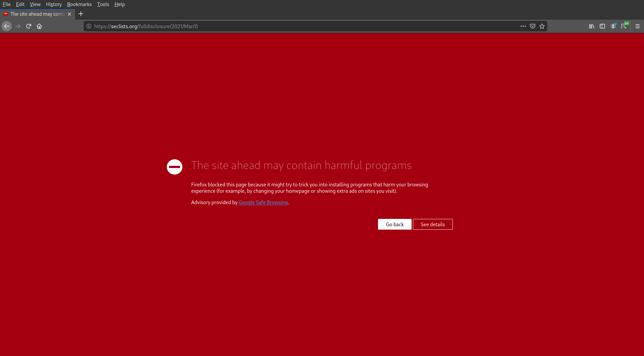Screen dimensions: 644x356
Task: Click the 'Advisory provided by' text
Action: 214,202
